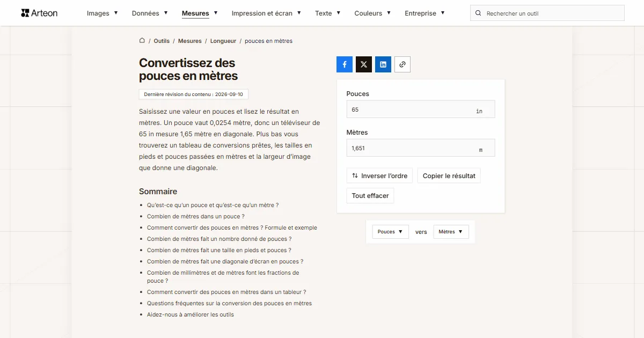Image resolution: width=644 pixels, height=338 pixels.
Task: Share the page on Facebook
Action: pos(345,64)
